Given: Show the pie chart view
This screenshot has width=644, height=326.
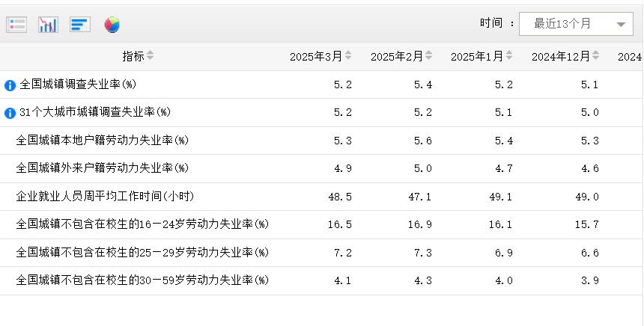Looking at the screenshot, I should coord(112,25).
